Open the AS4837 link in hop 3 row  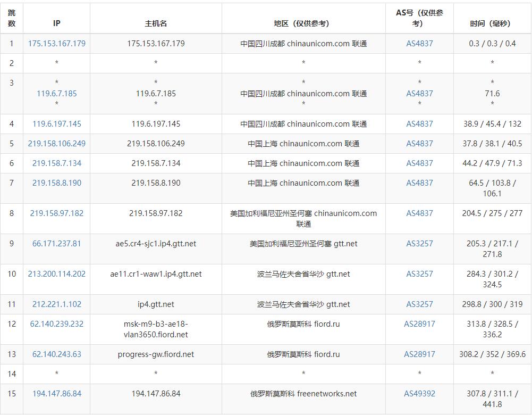pyautogui.click(x=419, y=94)
